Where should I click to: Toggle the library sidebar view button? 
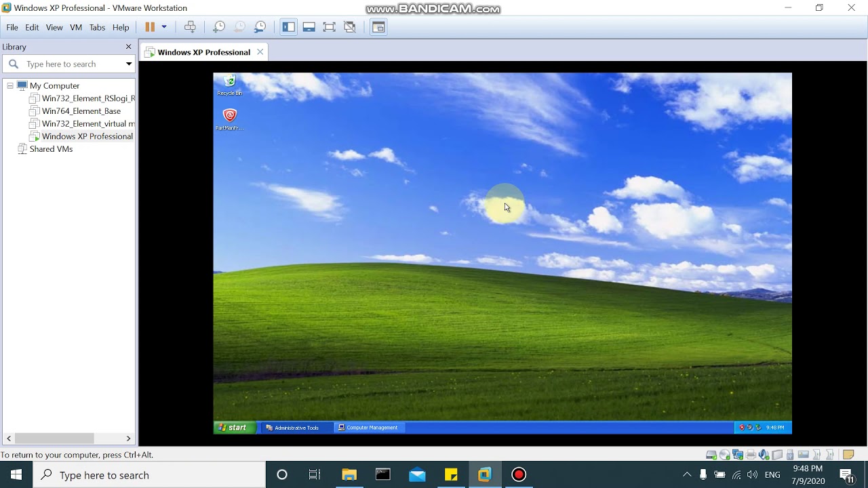289,27
